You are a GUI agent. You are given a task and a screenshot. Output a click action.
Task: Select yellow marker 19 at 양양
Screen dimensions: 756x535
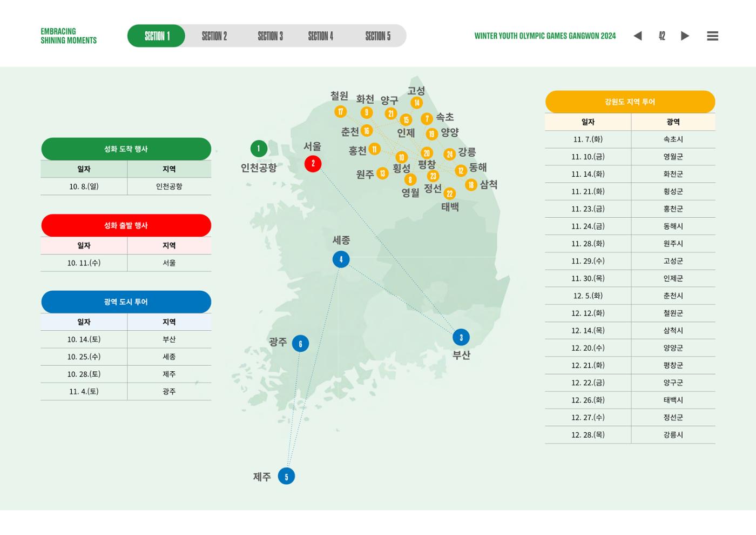tap(431, 134)
